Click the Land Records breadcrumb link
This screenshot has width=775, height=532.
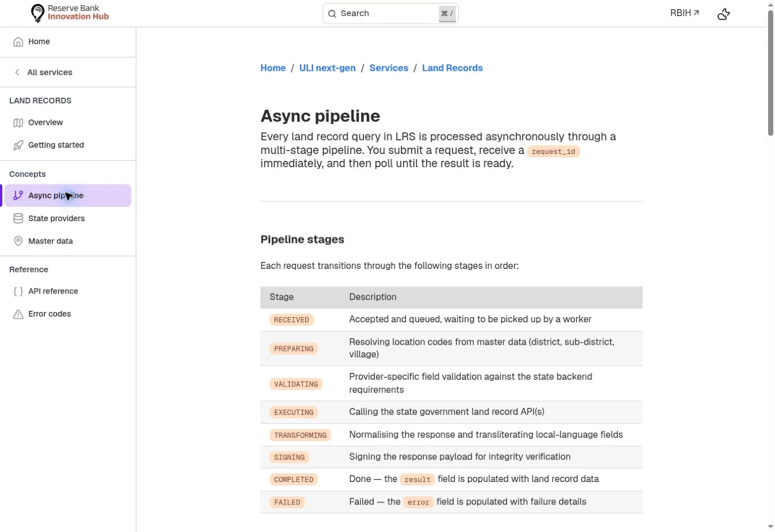click(x=452, y=68)
